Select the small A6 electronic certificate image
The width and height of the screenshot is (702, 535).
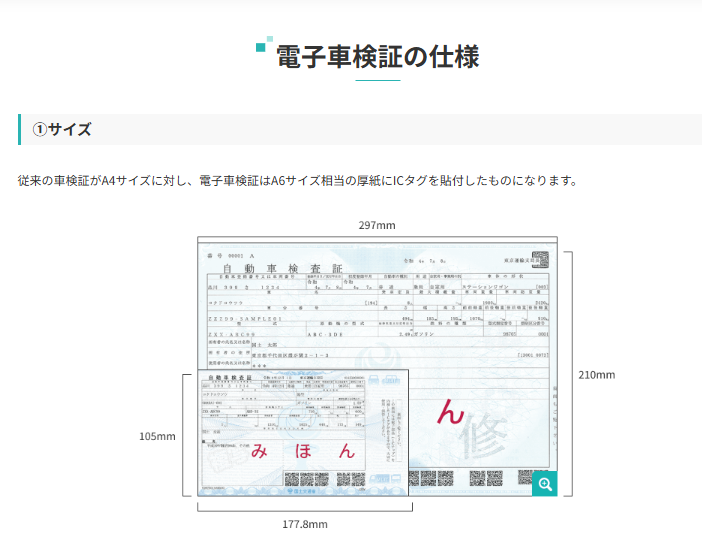point(297,432)
